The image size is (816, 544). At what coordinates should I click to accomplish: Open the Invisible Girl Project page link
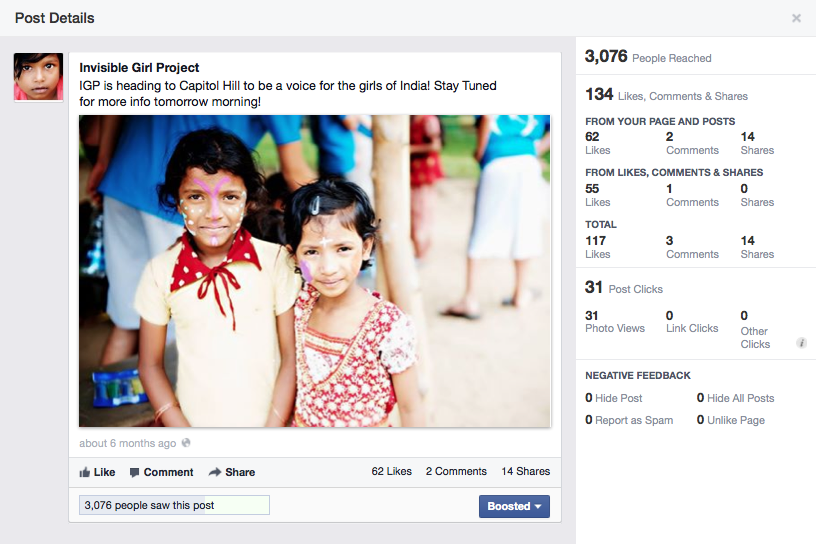click(x=139, y=68)
